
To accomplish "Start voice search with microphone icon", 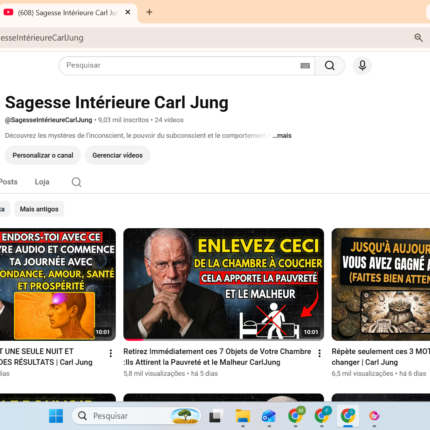I will click(x=362, y=65).
